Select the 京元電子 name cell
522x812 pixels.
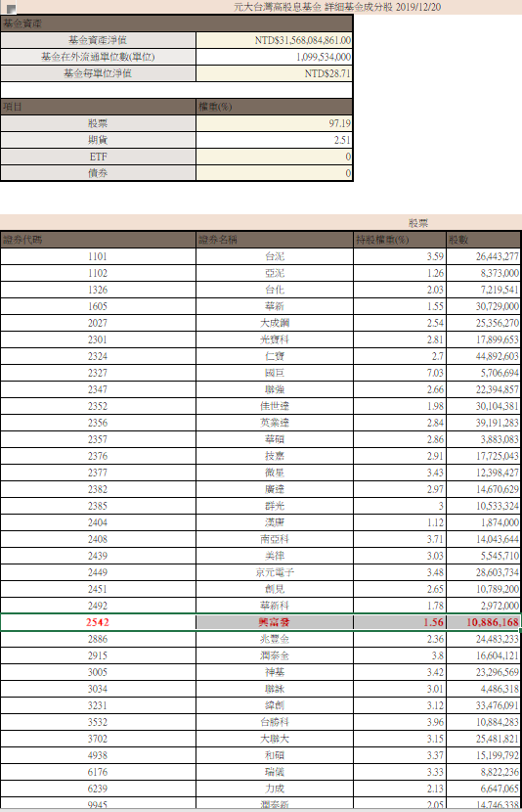[275, 572]
